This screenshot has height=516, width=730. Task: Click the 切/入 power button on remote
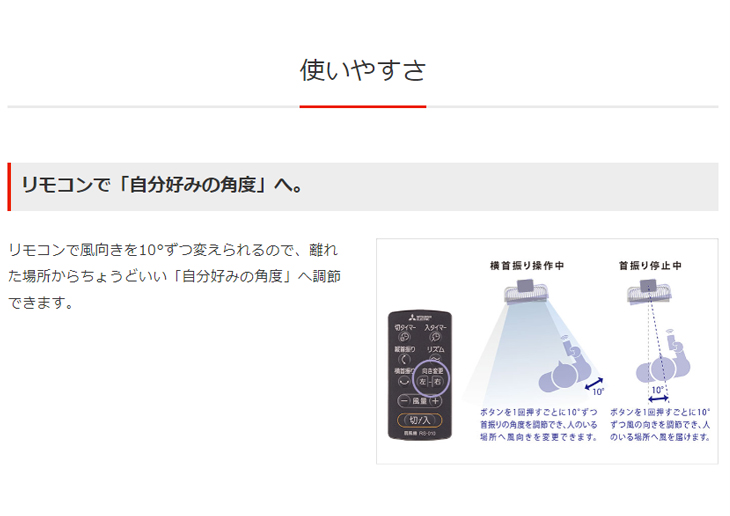[419, 420]
